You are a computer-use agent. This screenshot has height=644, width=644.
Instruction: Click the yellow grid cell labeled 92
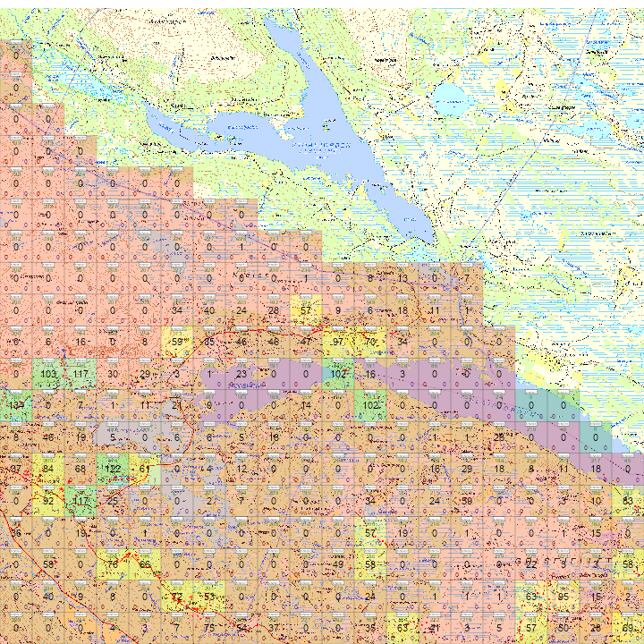[x=48, y=502]
